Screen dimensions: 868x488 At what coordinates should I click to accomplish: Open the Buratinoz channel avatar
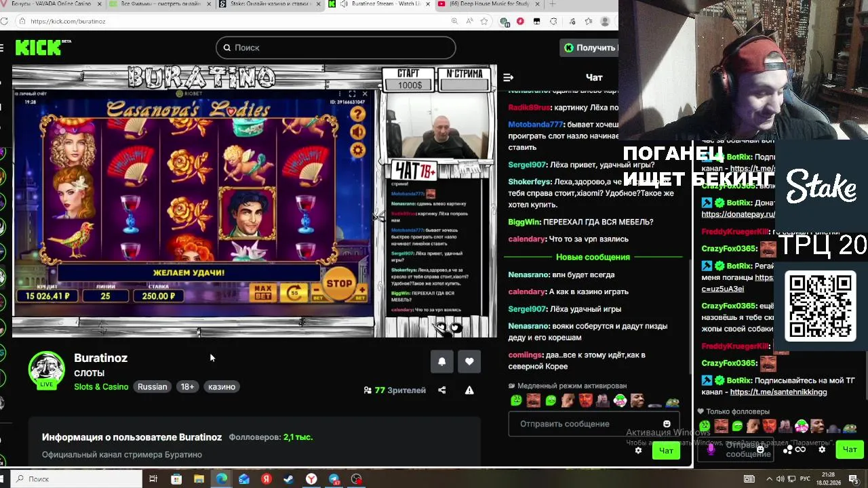pos(46,370)
